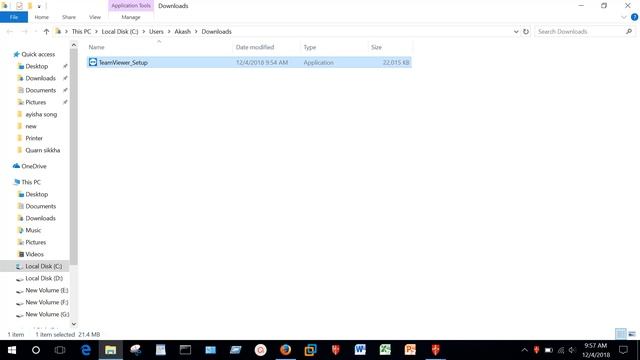Open Microsoft Edge from the taskbar
640x360 pixels.
pos(86,350)
